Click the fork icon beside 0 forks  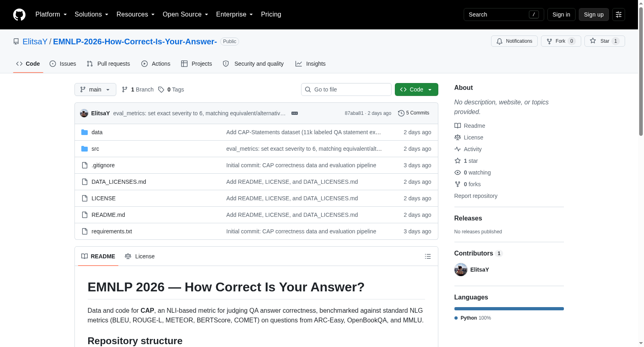(x=458, y=184)
